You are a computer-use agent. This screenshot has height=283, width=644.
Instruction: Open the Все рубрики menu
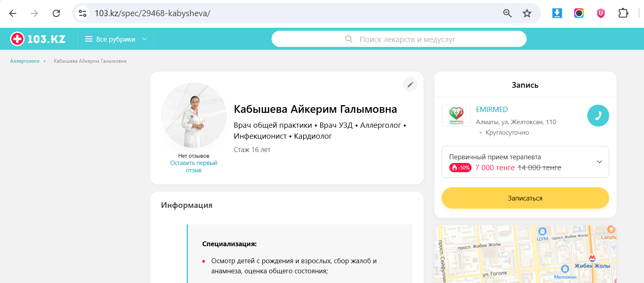[x=116, y=39]
